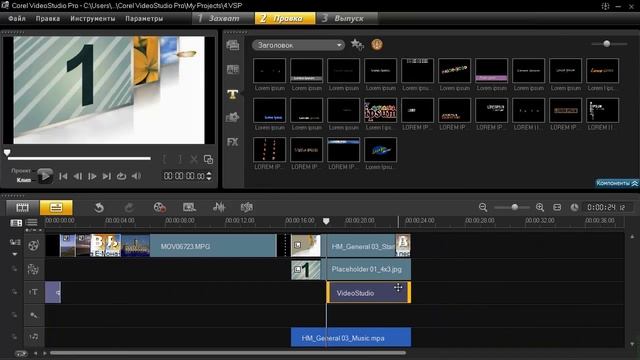
Task: Open the Заголовок gallery dropdown
Action: [x=298, y=45]
